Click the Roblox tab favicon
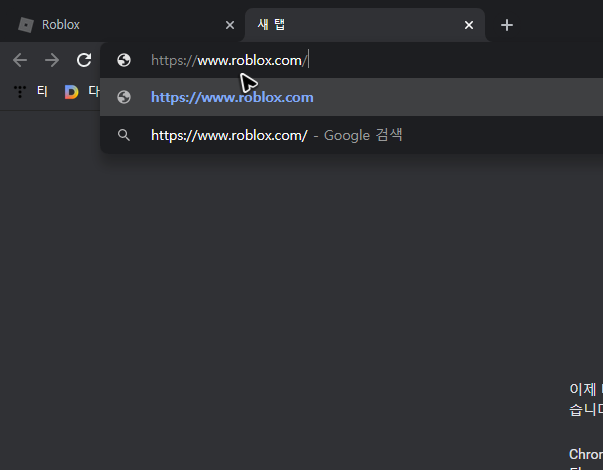603x470 pixels. click(26, 25)
